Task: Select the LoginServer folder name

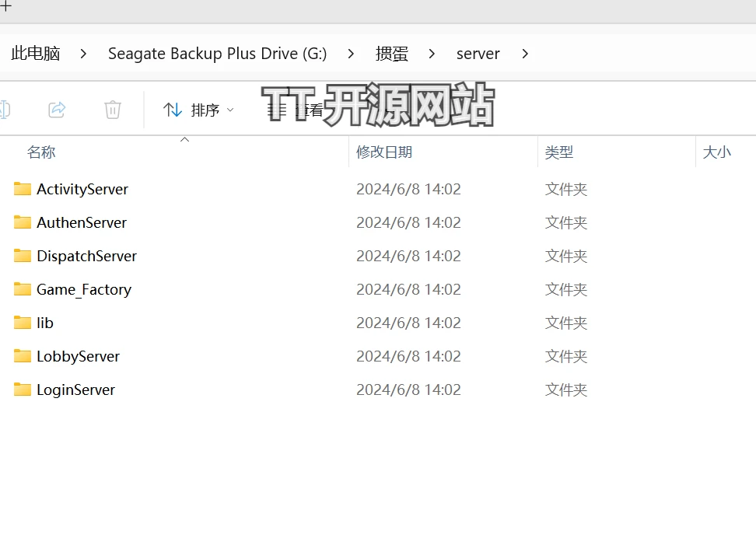Action: coord(75,390)
